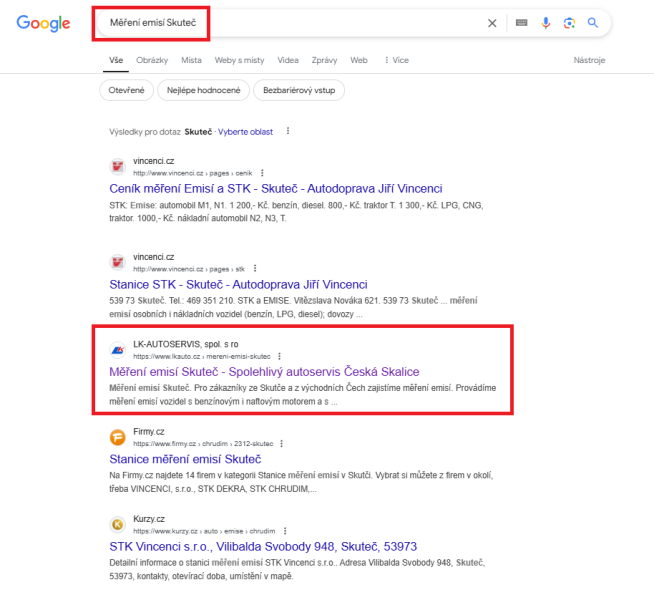The height and width of the screenshot is (600, 654).
Task: Click the Vyberte oblast link
Action: (245, 132)
